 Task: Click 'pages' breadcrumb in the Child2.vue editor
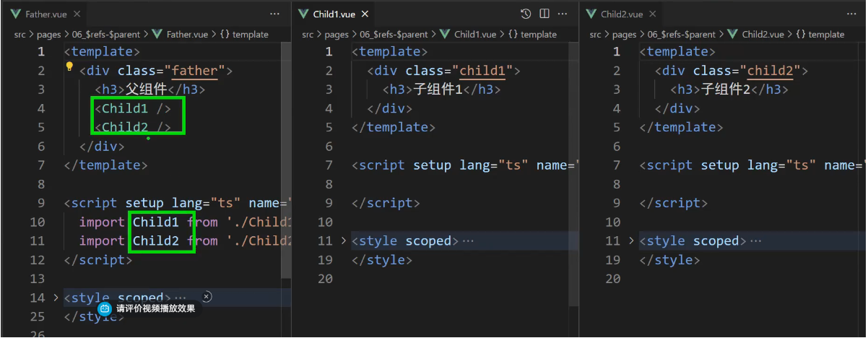coord(625,34)
